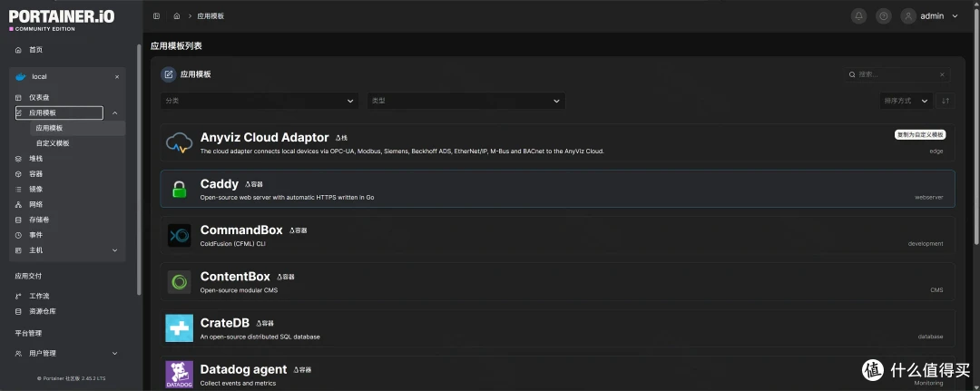Click the 堆栈 layers icon

pyautogui.click(x=18, y=159)
